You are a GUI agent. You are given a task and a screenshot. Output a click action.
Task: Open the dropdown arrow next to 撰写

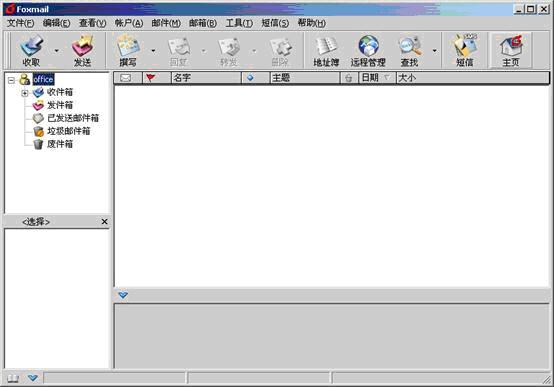(x=153, y=51)
